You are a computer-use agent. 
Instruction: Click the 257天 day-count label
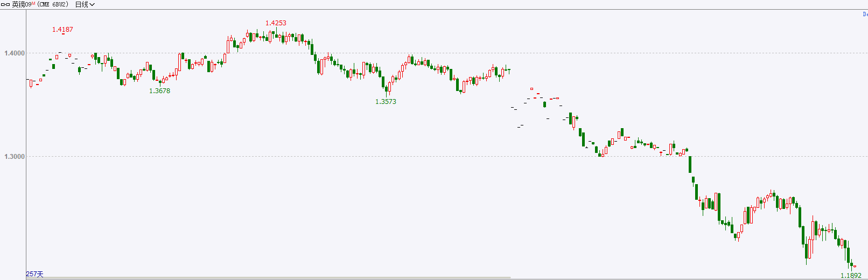tap(34, 274)
